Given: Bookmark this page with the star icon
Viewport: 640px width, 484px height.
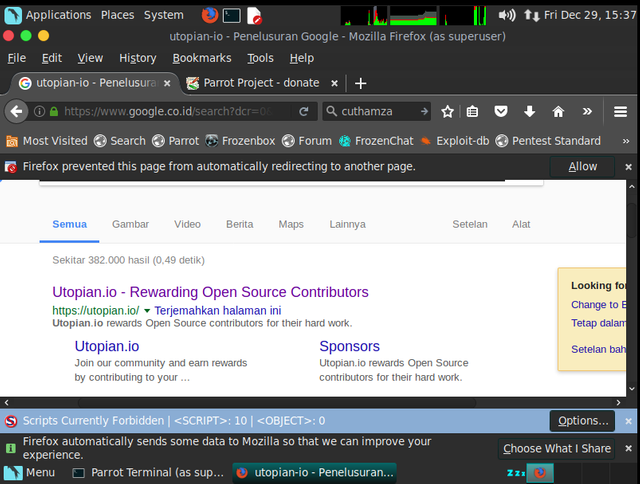Looking at the screenshot, I should [447, 111].
